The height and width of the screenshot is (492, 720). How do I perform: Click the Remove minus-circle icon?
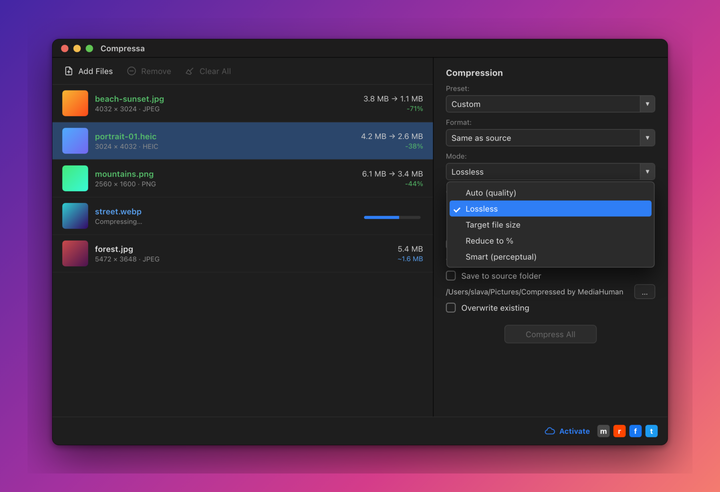pyautogui.click(x=131, y=71)
